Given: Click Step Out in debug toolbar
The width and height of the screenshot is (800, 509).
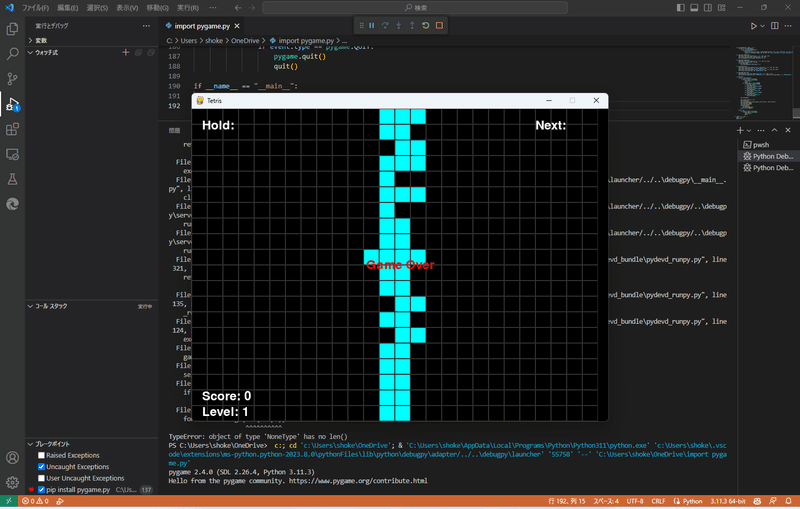Looking at the screenshot, I should 412,26.
